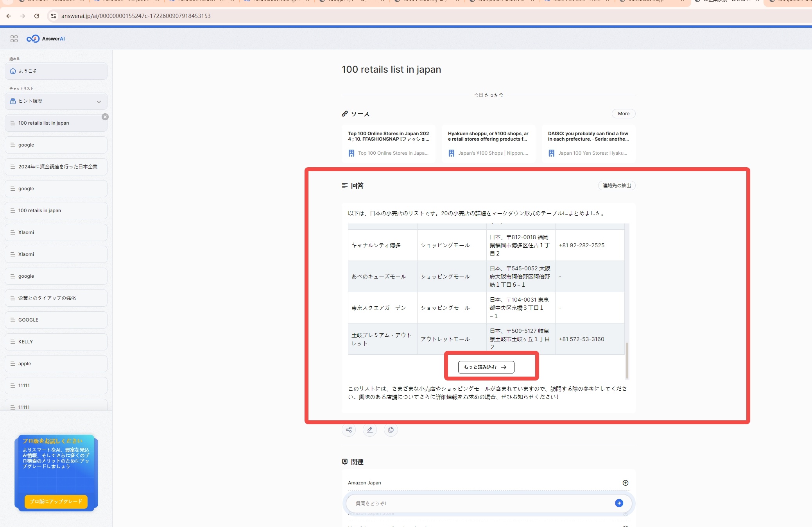The width and height of the screenshot is (812, 527).
Task: Click the building icon on the Japan's ¥100 Shops source
Action: (x=452, y=153)
